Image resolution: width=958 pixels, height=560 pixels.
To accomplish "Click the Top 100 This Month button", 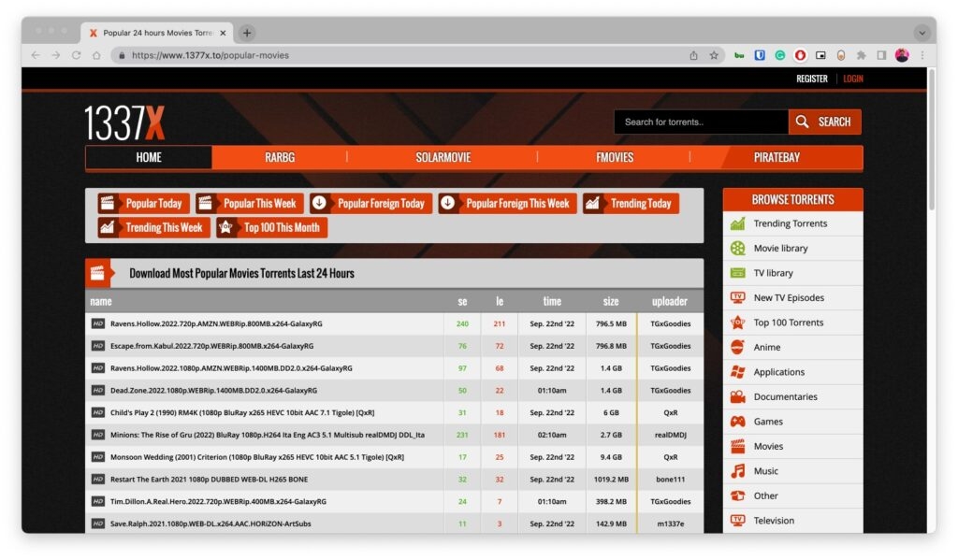I will (x=271, y=228).
